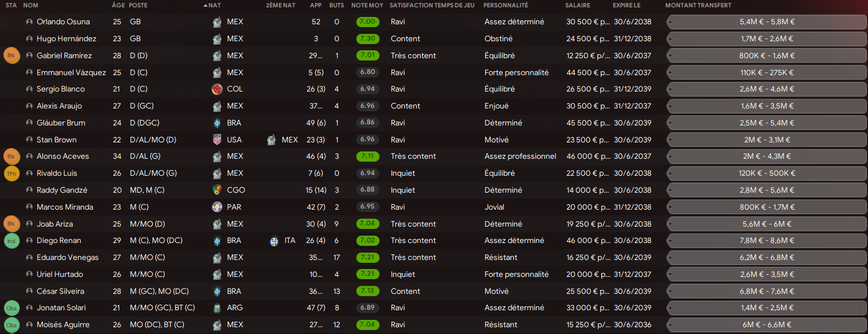This screenshot has height=334, width=868.
Task: Click Gabriel Ramírez's orange "Bls" injury status icon
Action: click(12, 56)
